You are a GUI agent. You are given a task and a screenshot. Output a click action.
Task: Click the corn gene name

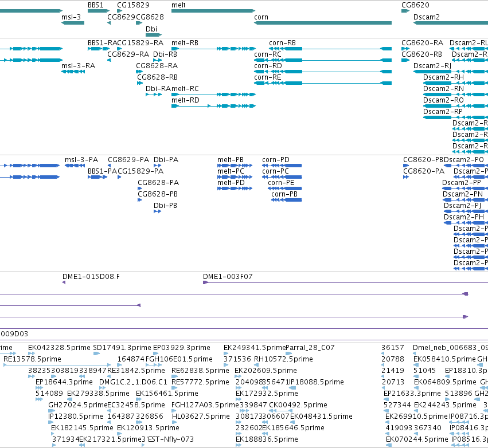[x=261, y=17]
